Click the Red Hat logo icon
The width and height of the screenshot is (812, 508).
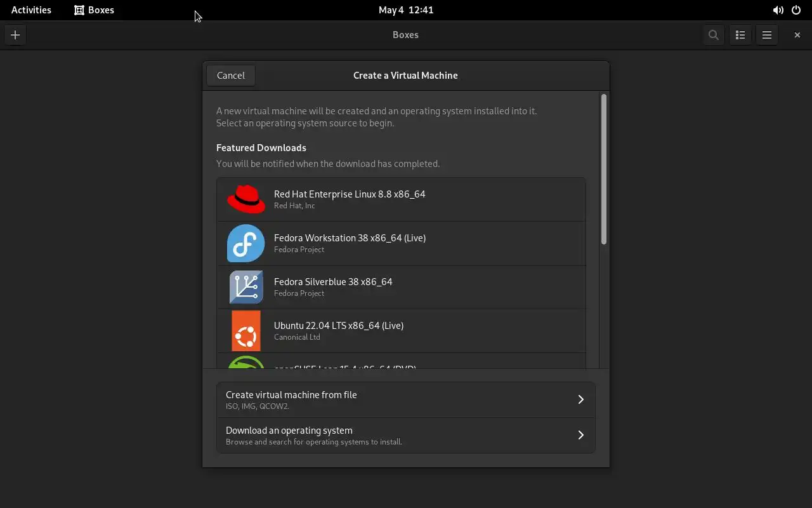coord(246,199)
